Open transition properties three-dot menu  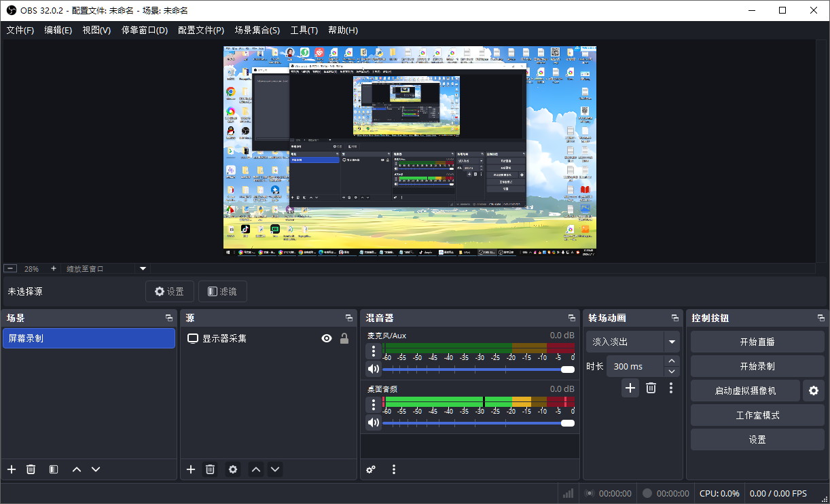pos(671,388)
